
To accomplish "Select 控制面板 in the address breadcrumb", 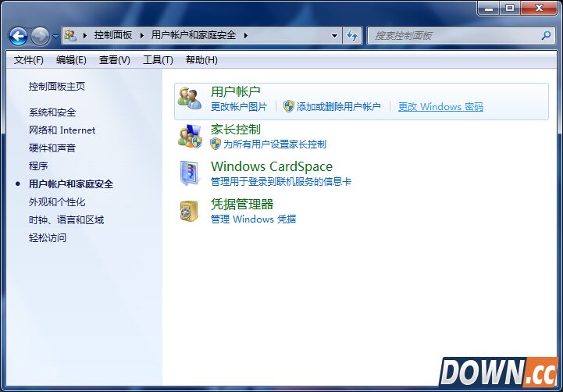I will [113, 35].
